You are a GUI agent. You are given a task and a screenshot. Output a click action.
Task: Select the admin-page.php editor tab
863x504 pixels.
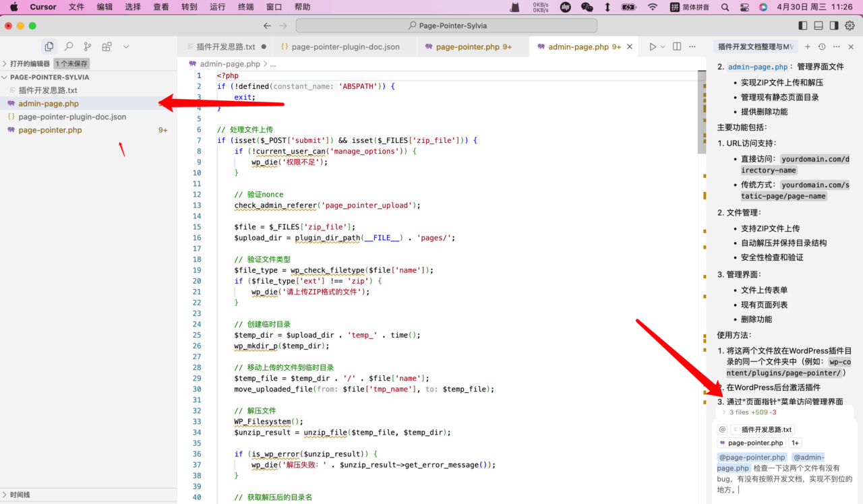click(584, 46)
